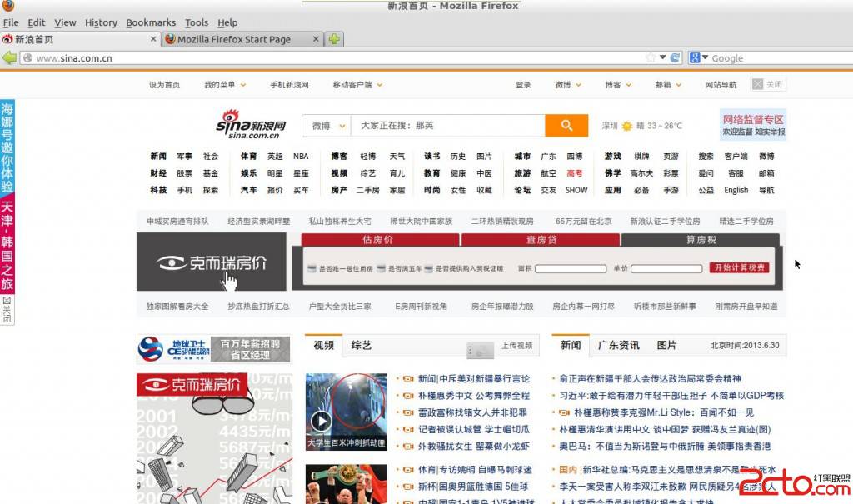Viewport: 853px width, 504px height.
Task: Click video icon beside 朴槿惠秀中文 headline
Action: point(408,396)
